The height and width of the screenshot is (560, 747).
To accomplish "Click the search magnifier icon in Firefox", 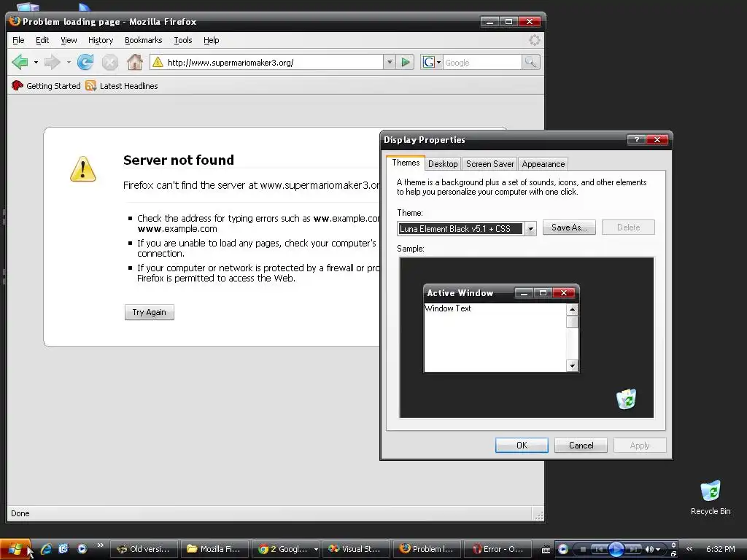I will (x=530, y=62).
